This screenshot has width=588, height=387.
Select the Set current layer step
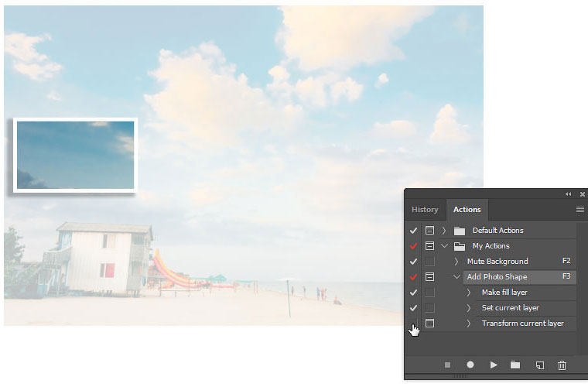coord(511,308)
